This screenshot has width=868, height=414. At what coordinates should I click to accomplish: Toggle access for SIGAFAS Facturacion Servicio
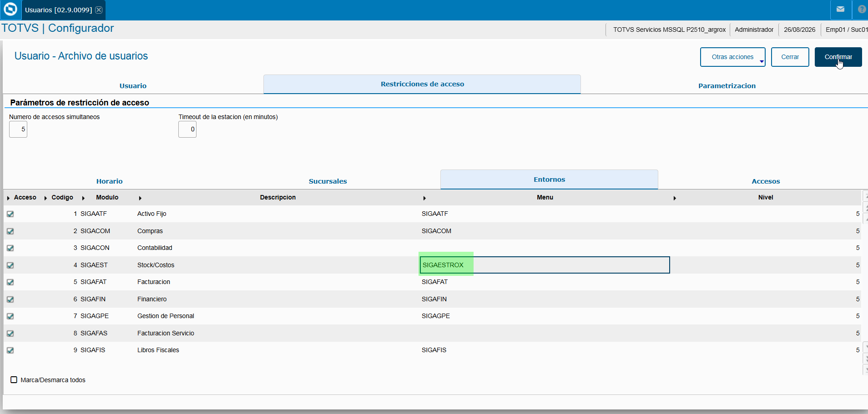[10, 334]
